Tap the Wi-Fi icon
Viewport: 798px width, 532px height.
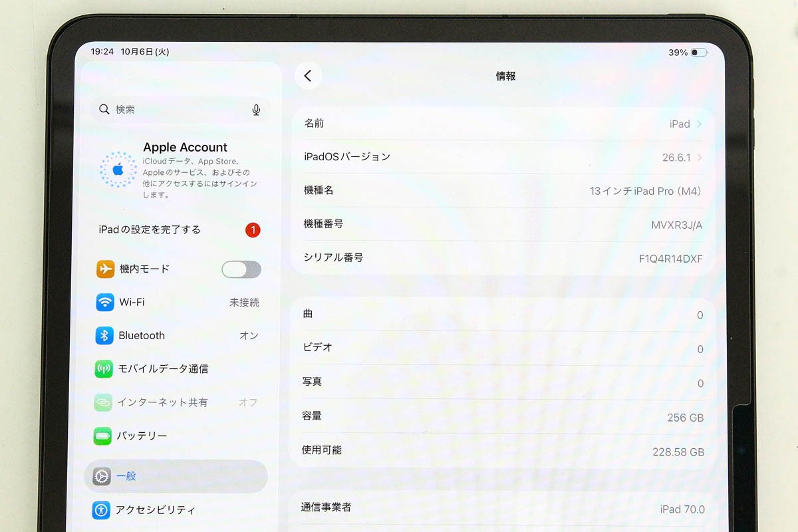(105, 302)
